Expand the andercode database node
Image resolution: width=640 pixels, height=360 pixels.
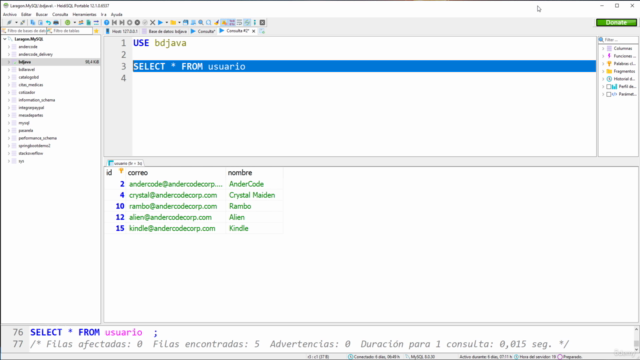click(9, 47)
